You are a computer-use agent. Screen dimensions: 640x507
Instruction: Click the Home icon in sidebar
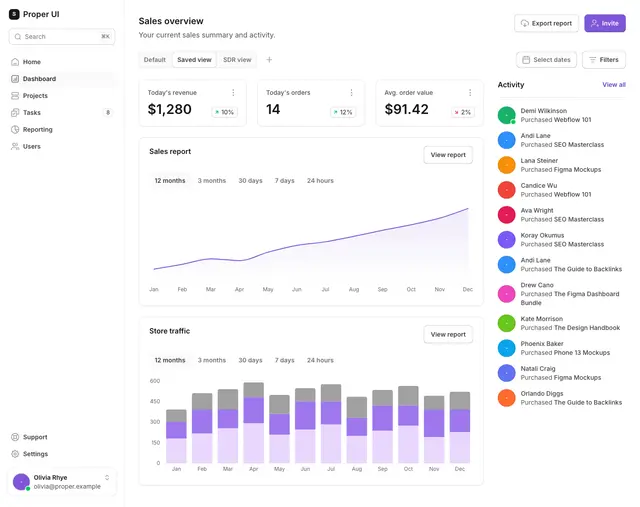15,62
